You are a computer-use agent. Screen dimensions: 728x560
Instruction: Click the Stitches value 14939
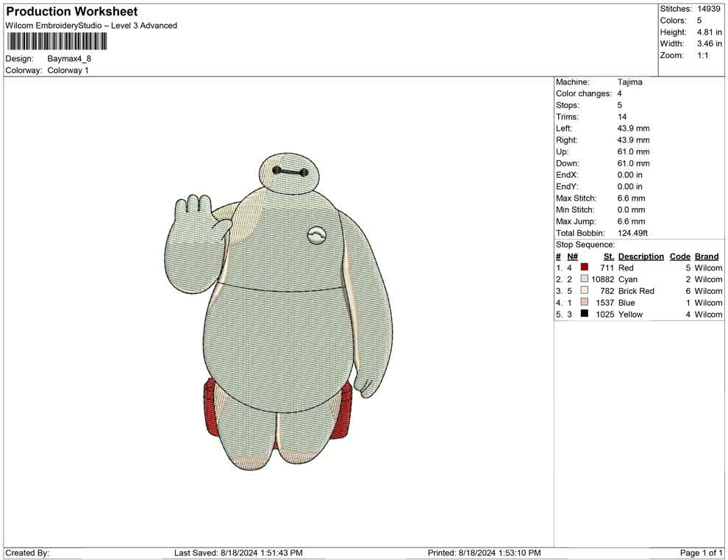pos(708,9)
